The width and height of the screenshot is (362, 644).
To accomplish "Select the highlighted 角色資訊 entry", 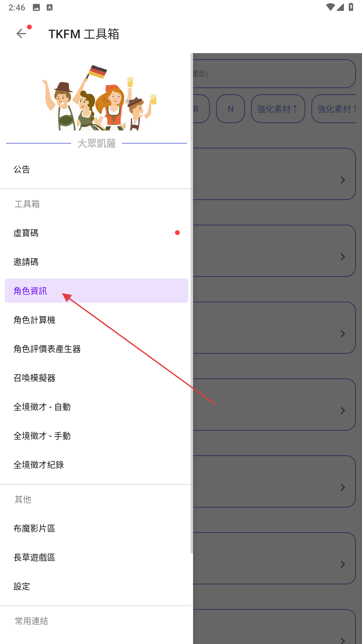I will [97, 291].
